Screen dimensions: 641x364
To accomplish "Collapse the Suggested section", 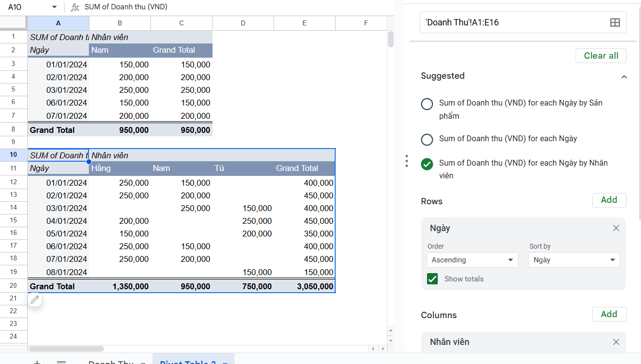I will pos(624,77).
